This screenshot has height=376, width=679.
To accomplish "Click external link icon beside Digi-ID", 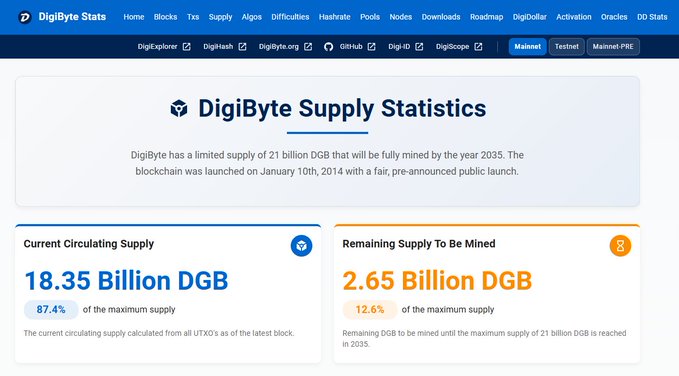I will click(x=419, y=47).
